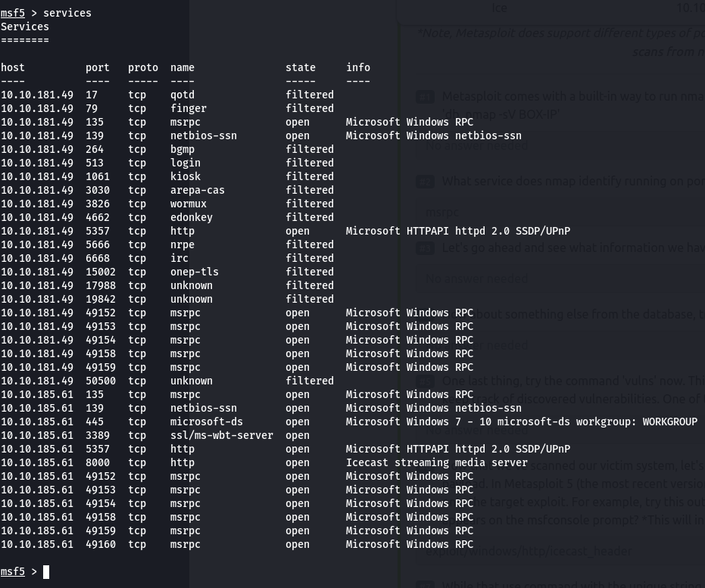The width and height of the screenshot is (705, 588).
Task: Click the 'host' column header
Action: (13, 67)
